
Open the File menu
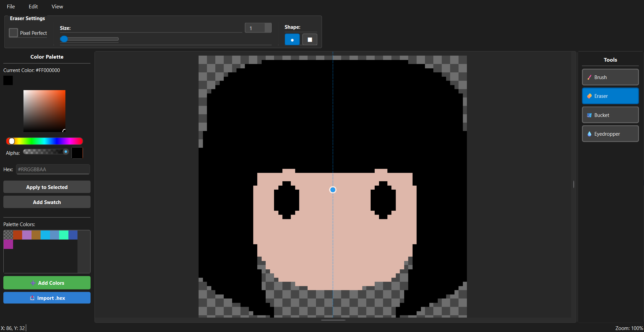[x=11, y=6]
